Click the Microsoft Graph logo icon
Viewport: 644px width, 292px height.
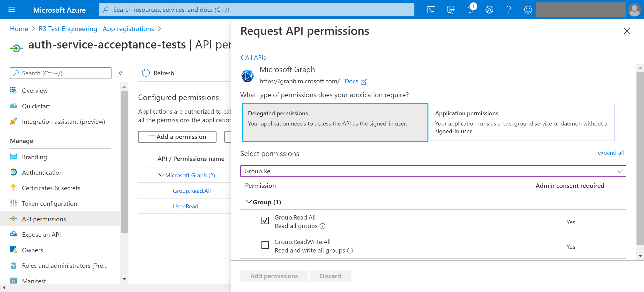(x=247, y=75)
